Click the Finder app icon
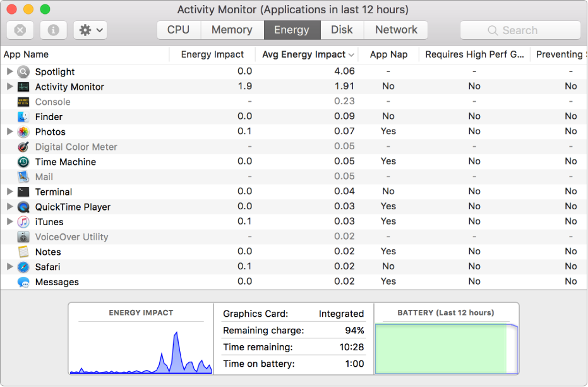588x387 pixels. tap(23, 117)
